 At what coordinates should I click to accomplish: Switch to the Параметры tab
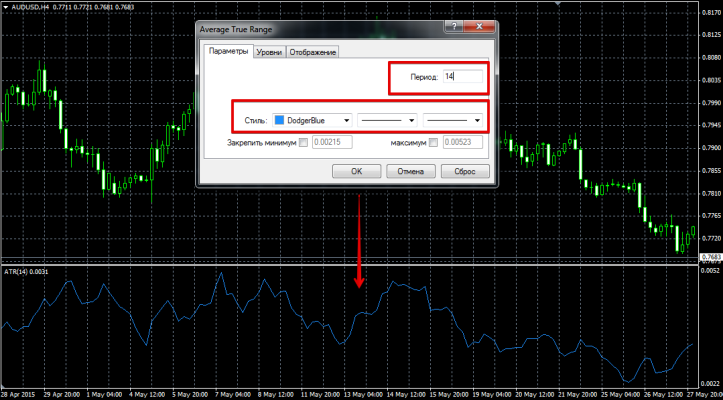[227, 52]
